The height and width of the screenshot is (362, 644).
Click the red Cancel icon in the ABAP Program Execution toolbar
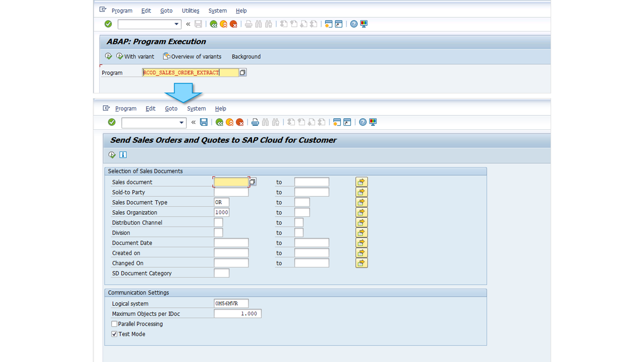click(233, 24)
